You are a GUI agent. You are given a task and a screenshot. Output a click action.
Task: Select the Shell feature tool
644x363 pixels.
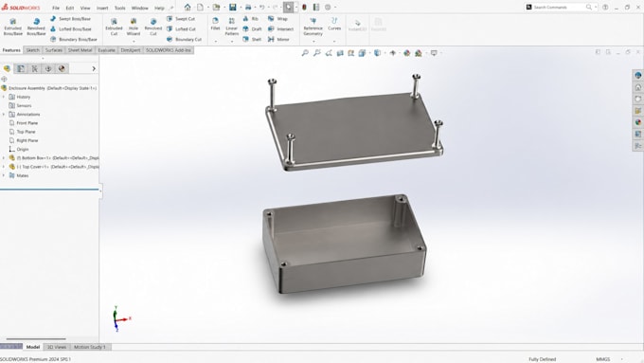point(252,39)
